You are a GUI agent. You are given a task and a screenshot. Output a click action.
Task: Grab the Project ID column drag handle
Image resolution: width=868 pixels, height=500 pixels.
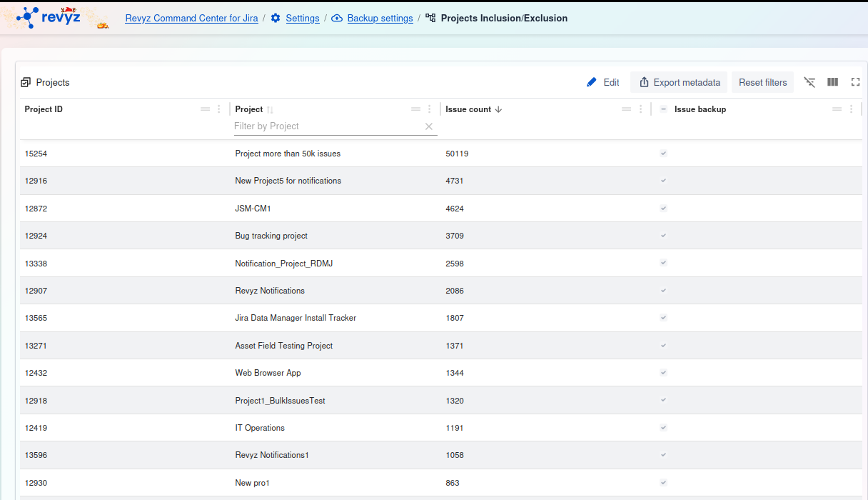coord(206,109)
